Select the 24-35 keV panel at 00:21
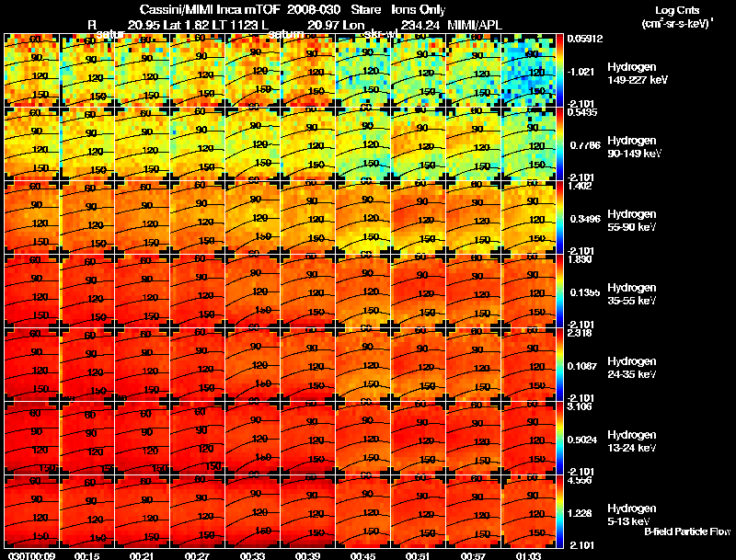This screenshot has width=736, height=560. tap(143, 364)
